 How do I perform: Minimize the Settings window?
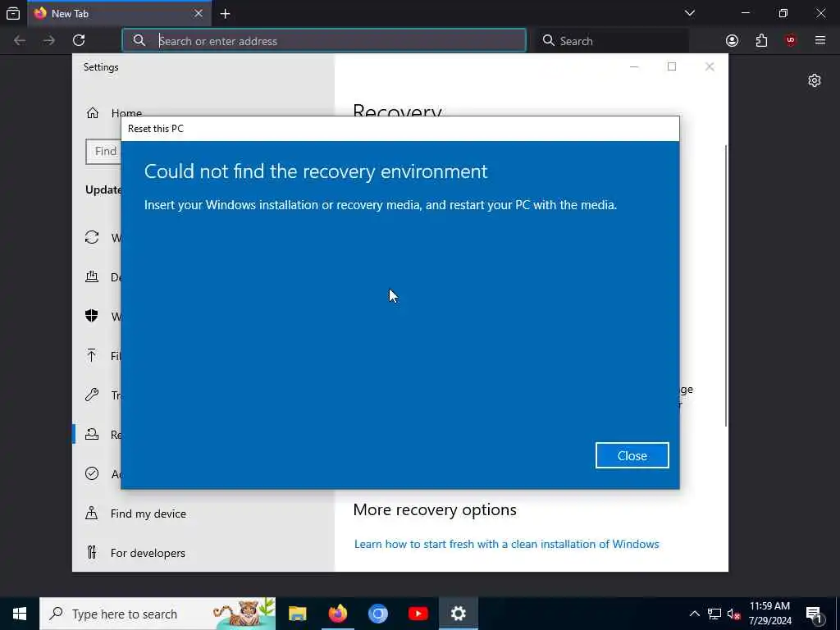pos(634,67)
